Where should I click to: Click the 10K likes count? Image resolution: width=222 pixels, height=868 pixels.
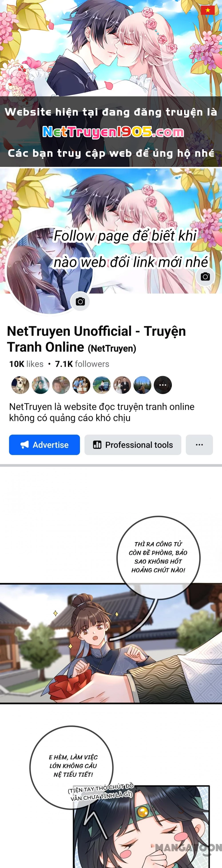point(26,364)
